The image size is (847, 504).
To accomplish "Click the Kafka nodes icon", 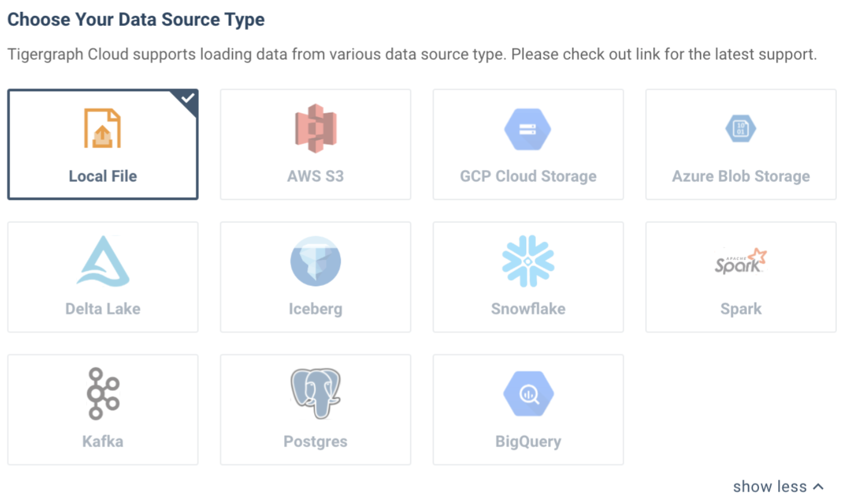I will [103, 394].
